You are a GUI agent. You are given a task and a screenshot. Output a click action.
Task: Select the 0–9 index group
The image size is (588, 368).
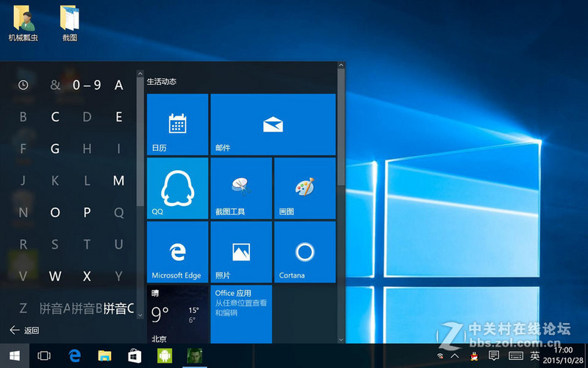point(87,85)
